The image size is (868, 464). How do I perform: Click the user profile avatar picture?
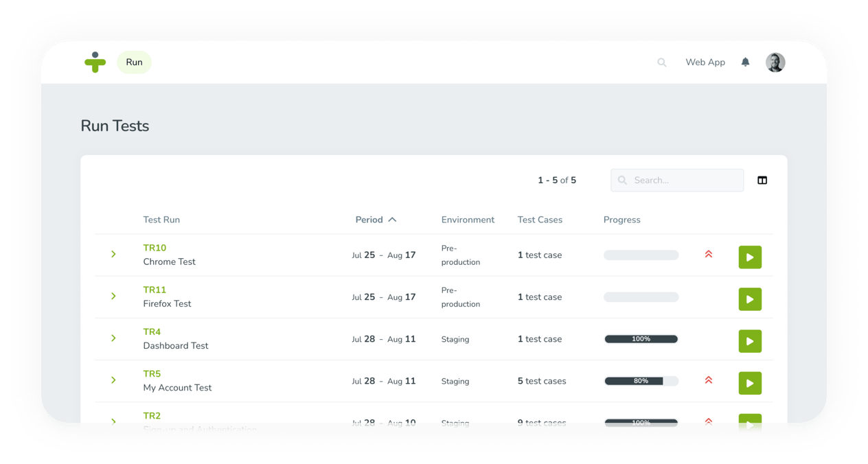coord(775,62)
